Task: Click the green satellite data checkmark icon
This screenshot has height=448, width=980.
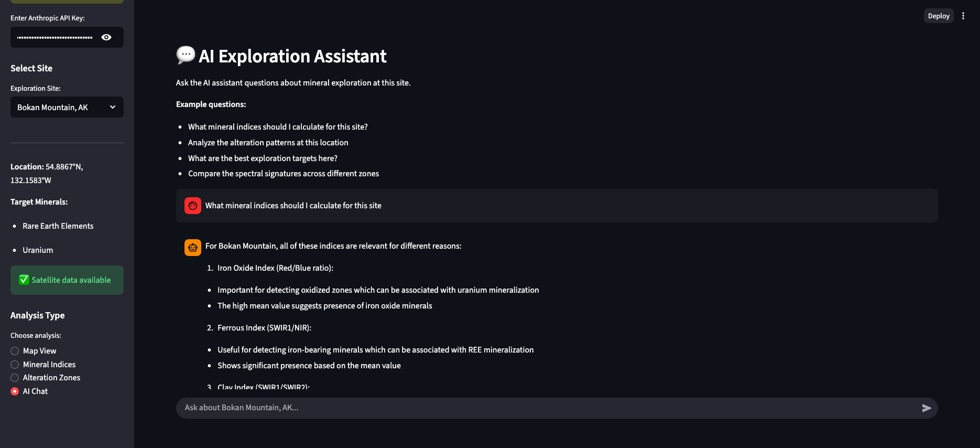Action: 24,280
